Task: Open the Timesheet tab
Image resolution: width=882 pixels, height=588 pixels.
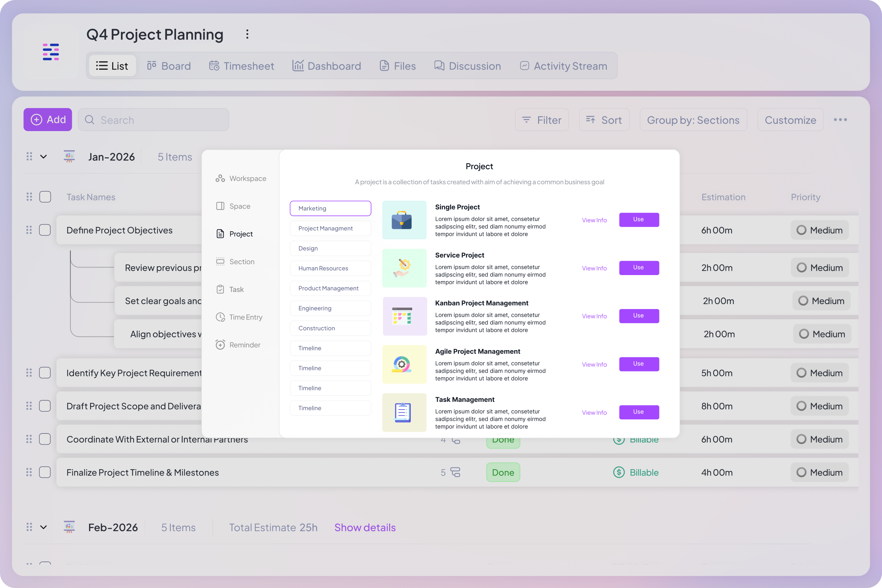Action: tap(241, 66)
